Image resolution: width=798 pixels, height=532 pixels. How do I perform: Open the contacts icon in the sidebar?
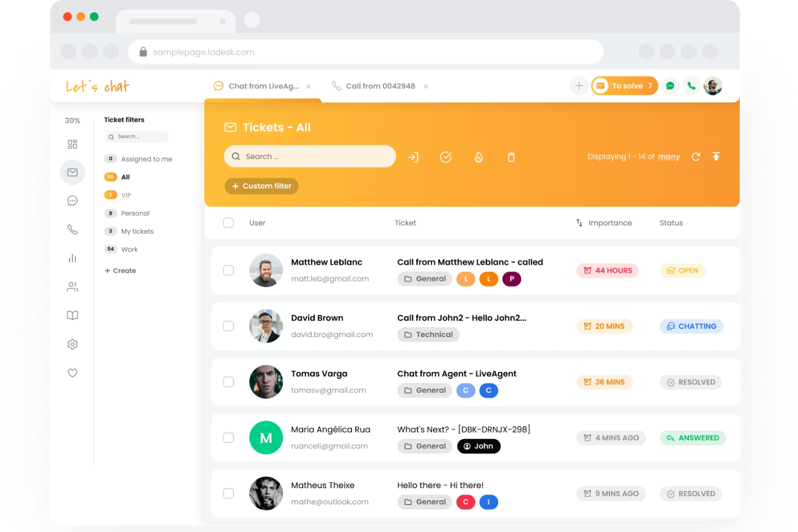[72, 286]
